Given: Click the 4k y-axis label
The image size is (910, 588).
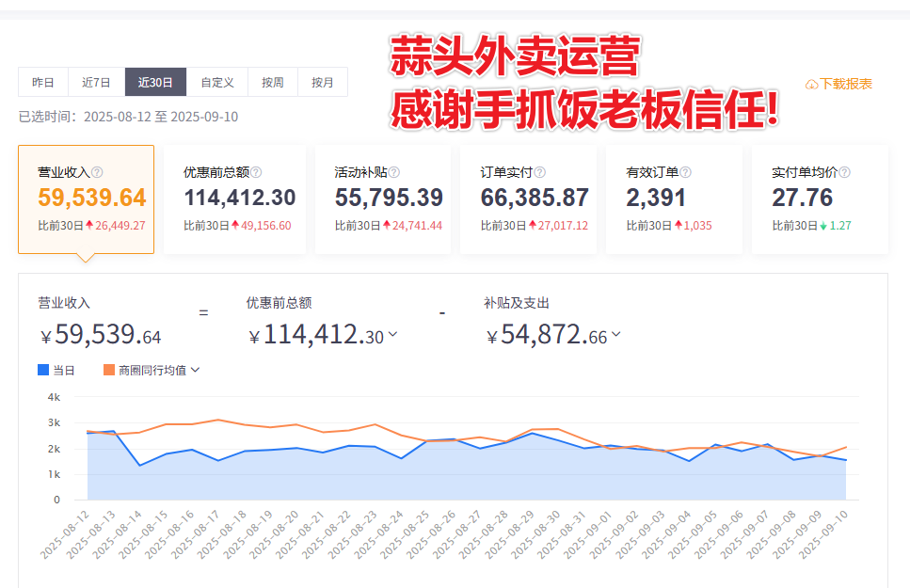Looking at the screenshot, I should 54,397.
